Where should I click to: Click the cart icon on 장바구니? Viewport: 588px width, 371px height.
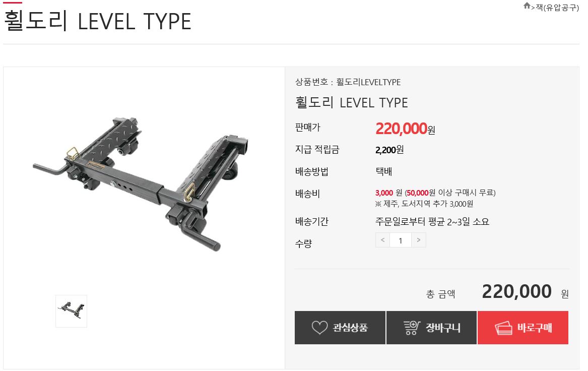(411, 328)
